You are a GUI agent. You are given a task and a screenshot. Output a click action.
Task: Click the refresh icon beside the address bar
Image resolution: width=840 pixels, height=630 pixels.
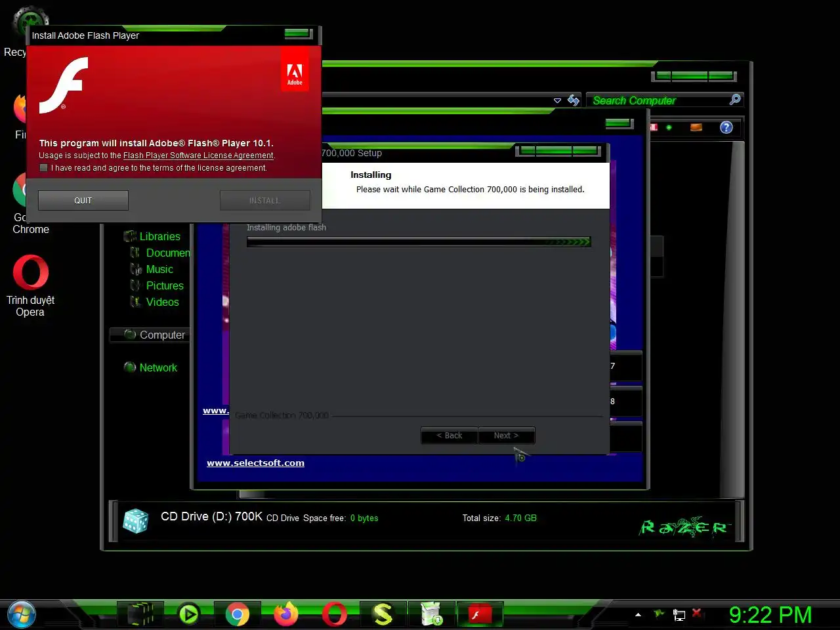(574, 100)
